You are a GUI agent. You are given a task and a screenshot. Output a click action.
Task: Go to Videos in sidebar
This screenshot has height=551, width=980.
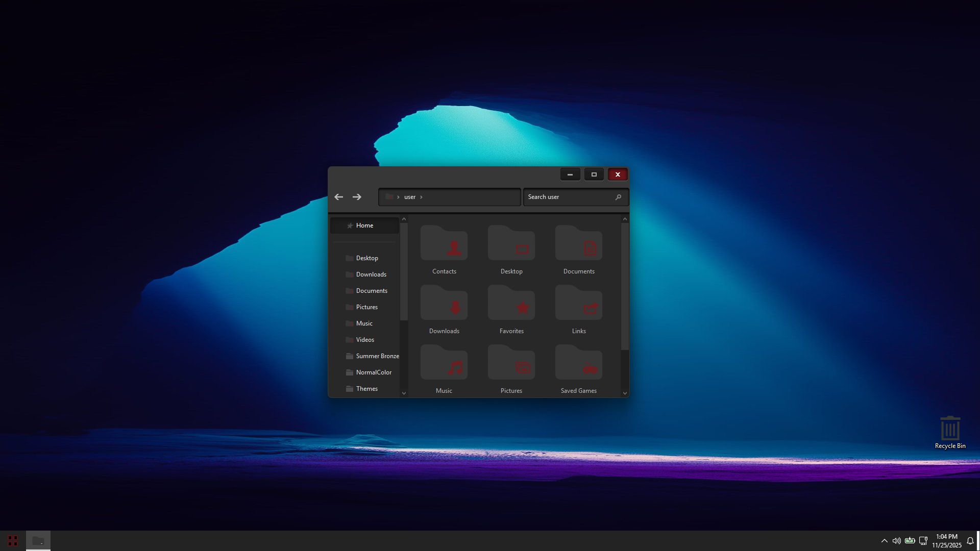pos(365,340)
